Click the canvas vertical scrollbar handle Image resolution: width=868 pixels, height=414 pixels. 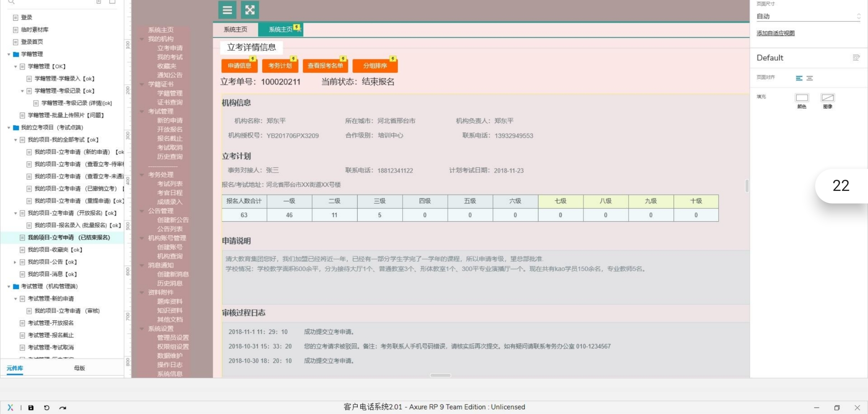(747, 186)
